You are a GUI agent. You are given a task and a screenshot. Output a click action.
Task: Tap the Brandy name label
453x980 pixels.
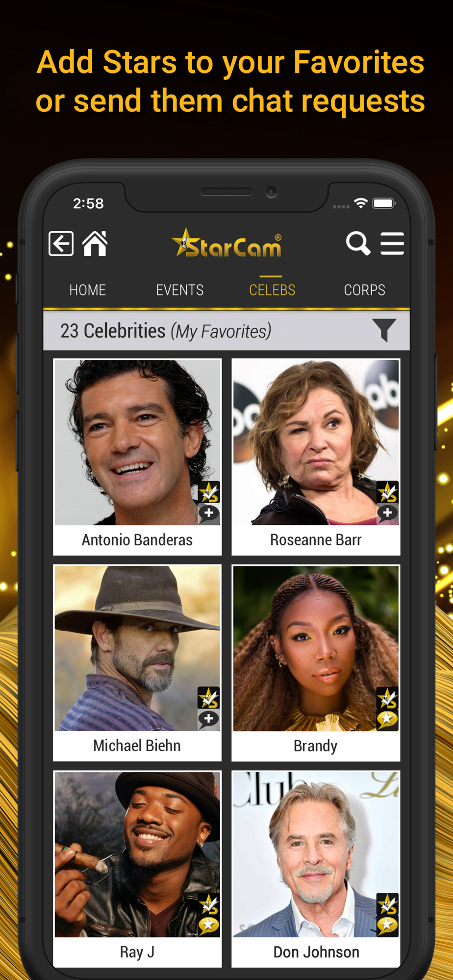tap(316, 746)
